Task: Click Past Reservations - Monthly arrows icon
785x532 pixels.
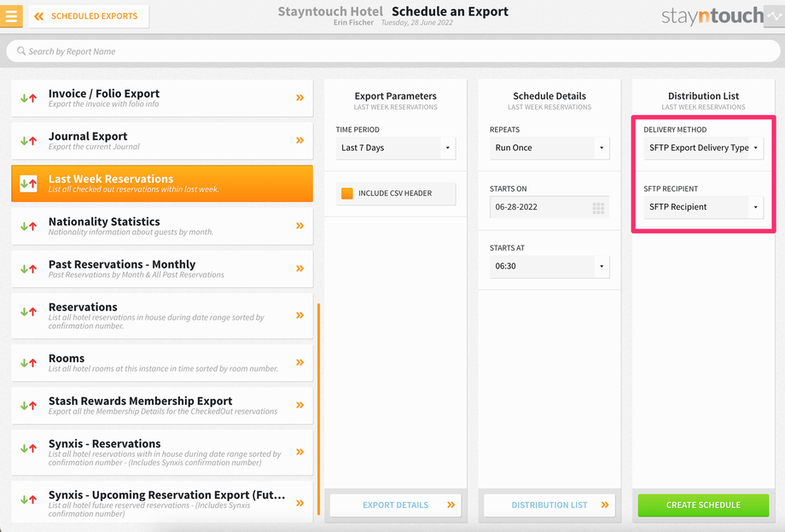Action: pyautogui.click(x=28, y=269)
